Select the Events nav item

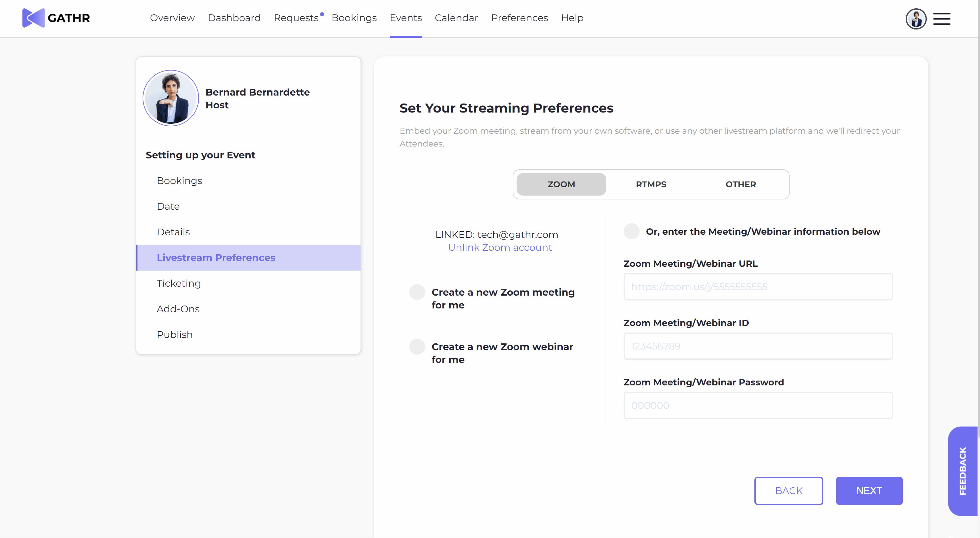(406, 18)
